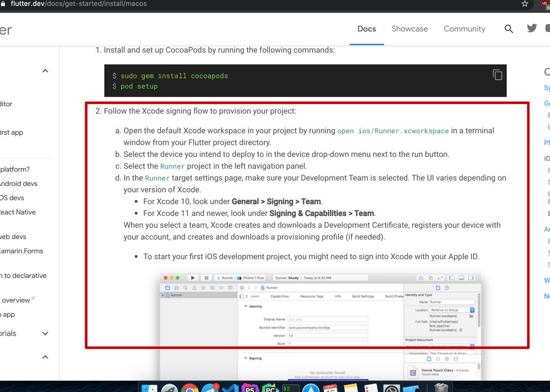Click the 'sign into Xcode with your Apple ID' bullet
Viewport: 550px width, 392px height.
[311, 256]
